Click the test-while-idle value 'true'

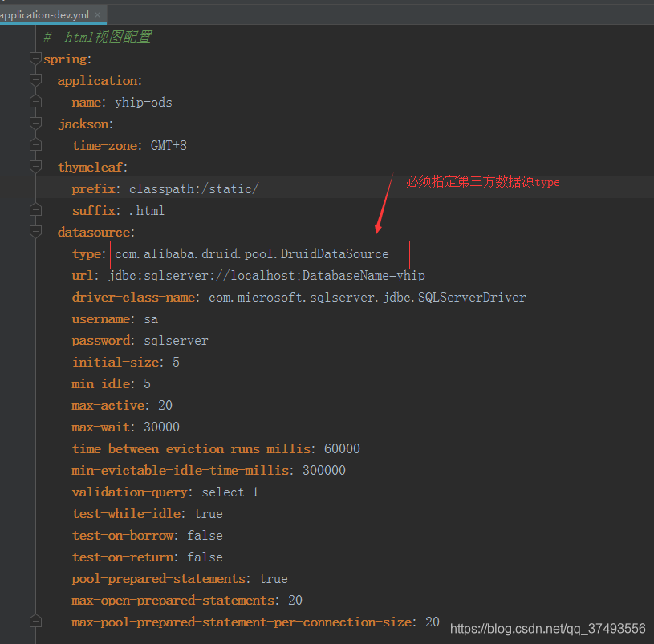[209, 514]
